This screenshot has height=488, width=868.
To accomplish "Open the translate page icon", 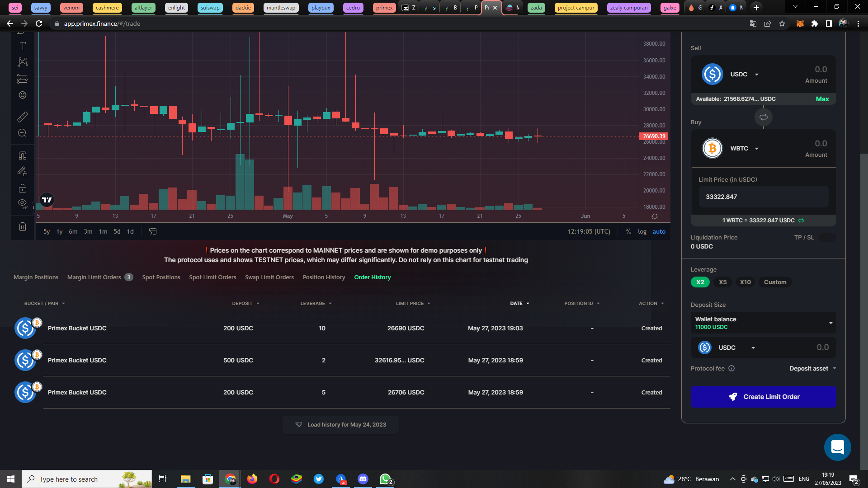I will (753, 23).
